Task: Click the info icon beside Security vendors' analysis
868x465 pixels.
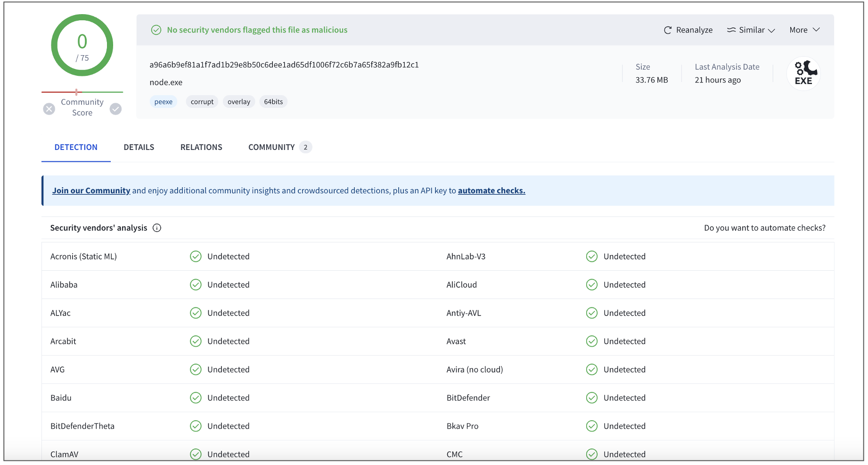Action: click(x=157, y=228)
